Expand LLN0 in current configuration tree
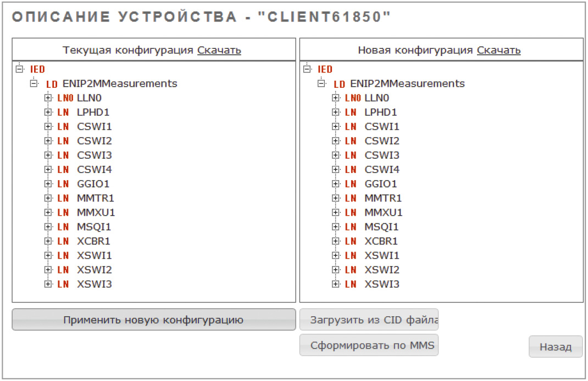Image resolution: width=588 pixels, height=381 pixels. click(x=48, y=98)
